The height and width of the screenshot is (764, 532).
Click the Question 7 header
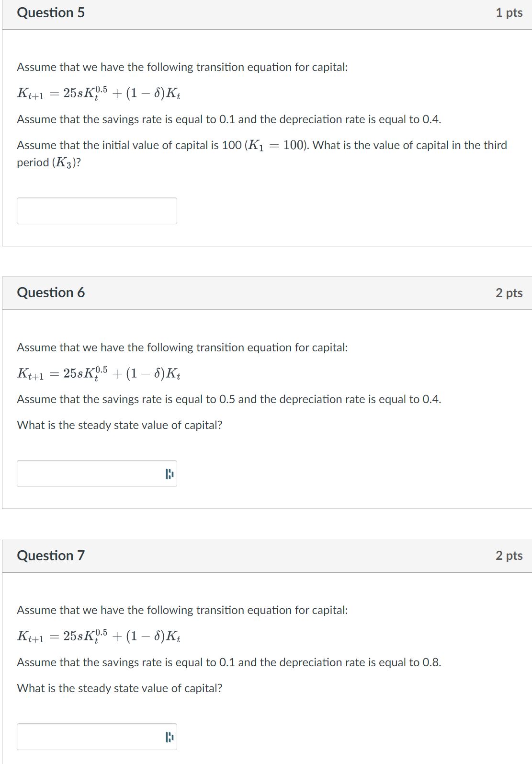50,556
